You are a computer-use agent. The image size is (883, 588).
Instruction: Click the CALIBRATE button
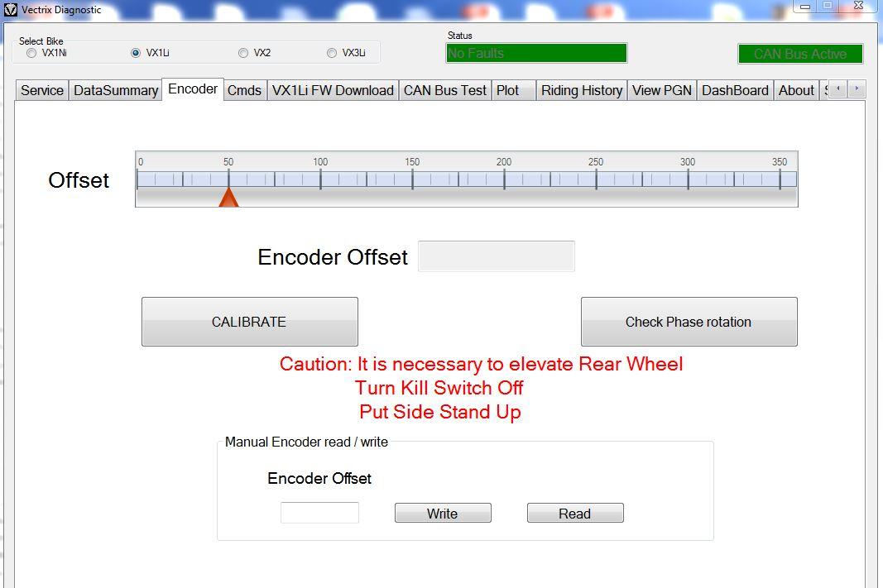[249, 322]
